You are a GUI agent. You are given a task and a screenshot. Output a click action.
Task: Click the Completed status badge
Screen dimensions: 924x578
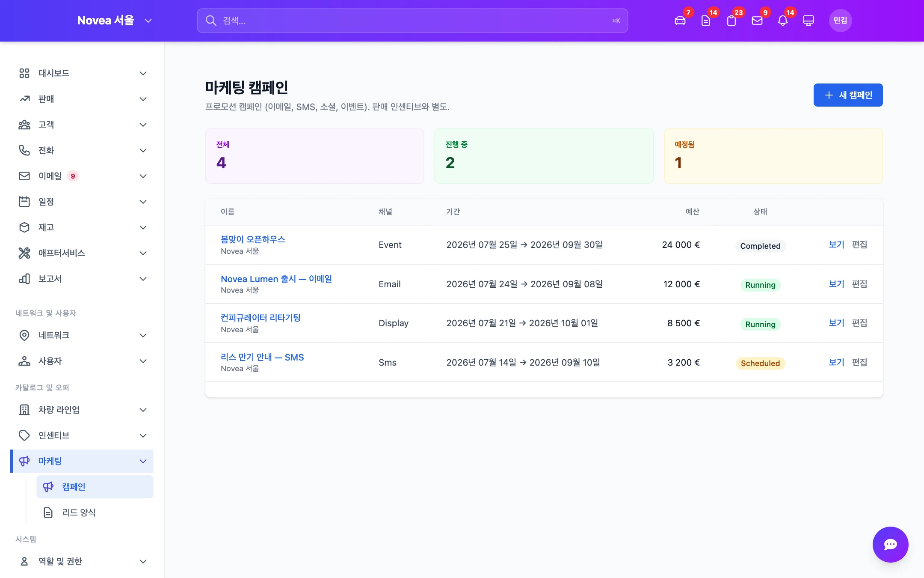pyautogui.click(x=760, y=246)
